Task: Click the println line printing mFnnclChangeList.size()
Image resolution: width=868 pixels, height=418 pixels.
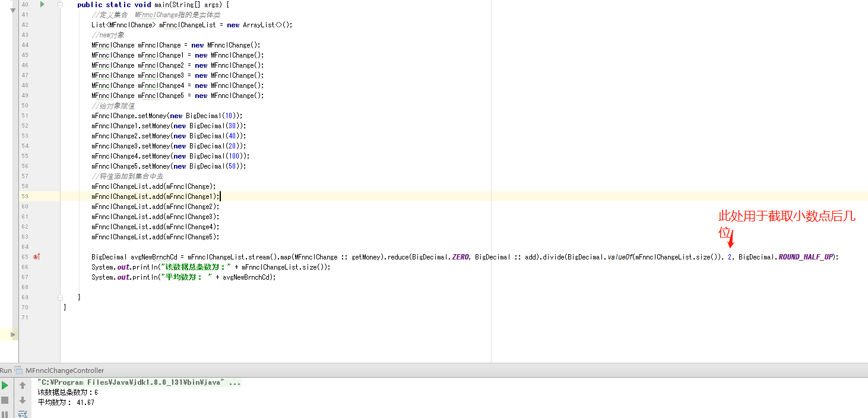Action: pyautogui.click(x=211, y=267)
